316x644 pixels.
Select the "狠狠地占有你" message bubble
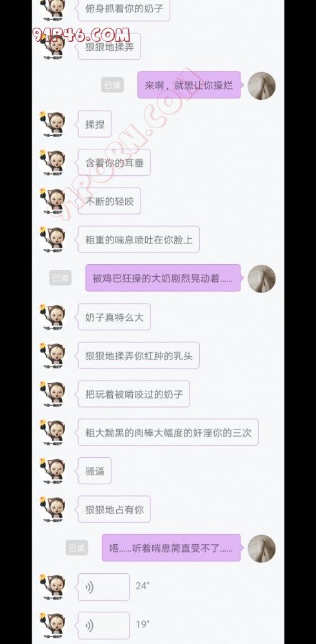(114, 509)
